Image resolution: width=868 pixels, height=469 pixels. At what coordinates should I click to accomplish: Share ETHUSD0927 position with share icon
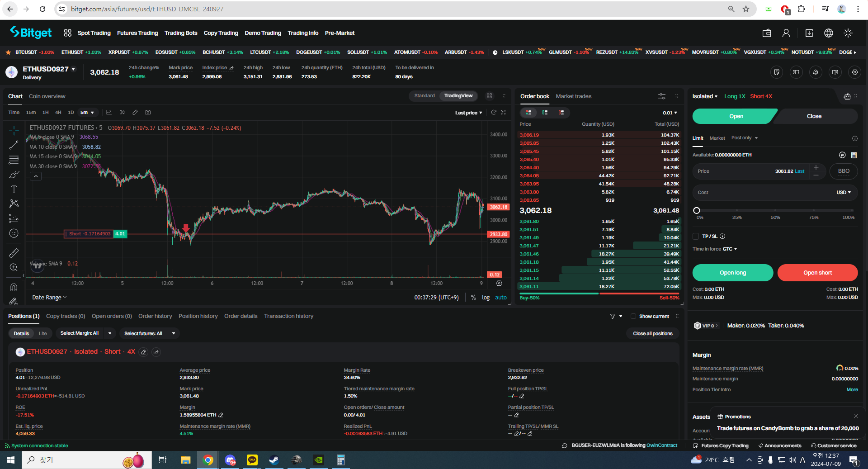click(x=156, y=352)
